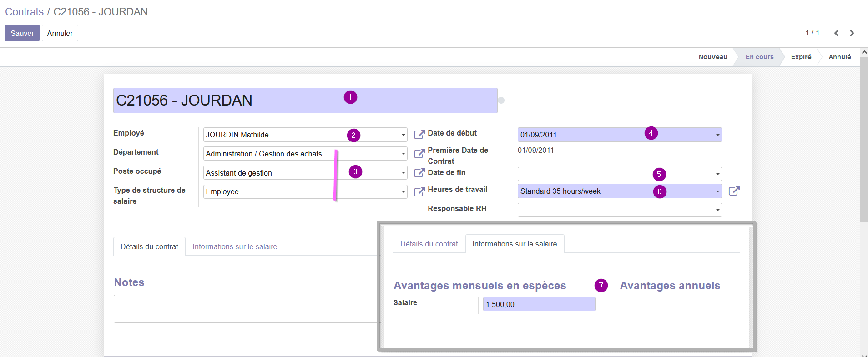Click the Avantages mensuels en espèces heading
Screen dimensions: 868x357
[x=480, y=286]
